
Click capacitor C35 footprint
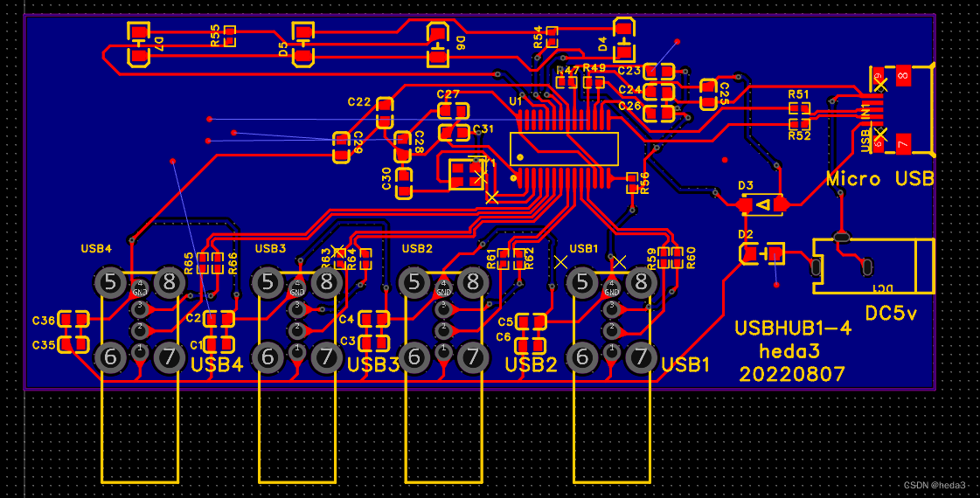(x=73, y=344)
